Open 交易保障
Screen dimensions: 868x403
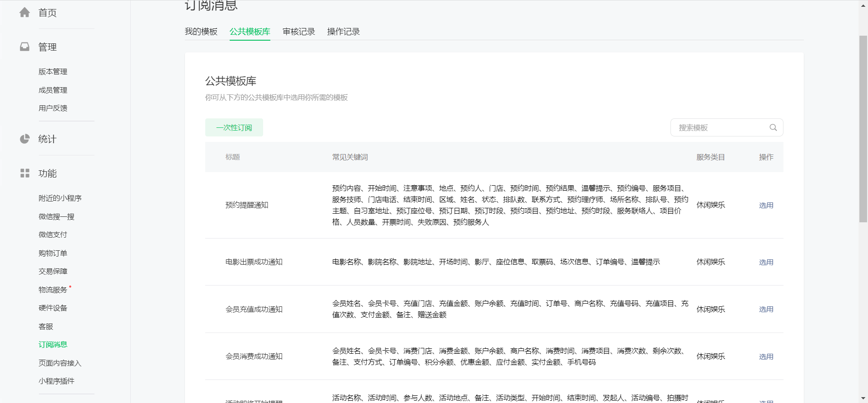pos(53,271)
